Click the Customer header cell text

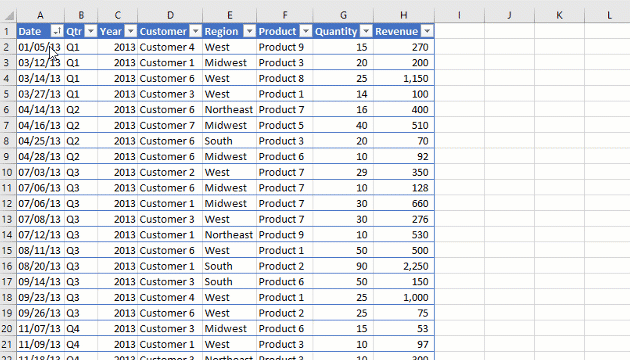tap(163, 31)
